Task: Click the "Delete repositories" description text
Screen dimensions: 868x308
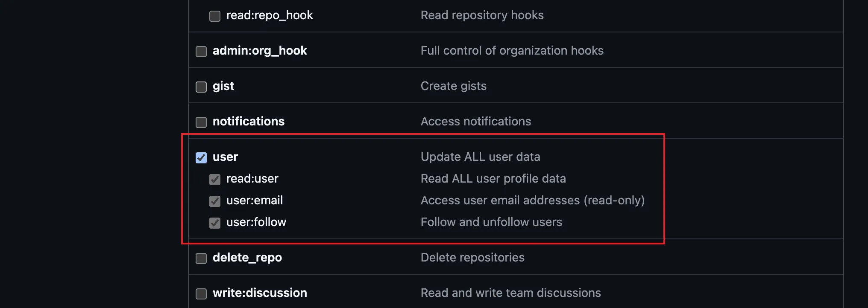Action: (472, 258)
